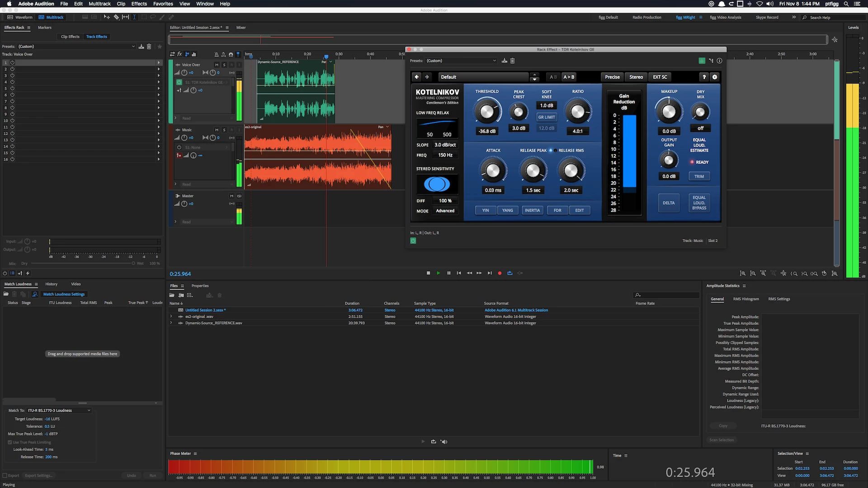This screenshot has width=868, height=488.
Task: Click the ATTACK value field 0.03 ms
Action: click(x=493, y=190)
